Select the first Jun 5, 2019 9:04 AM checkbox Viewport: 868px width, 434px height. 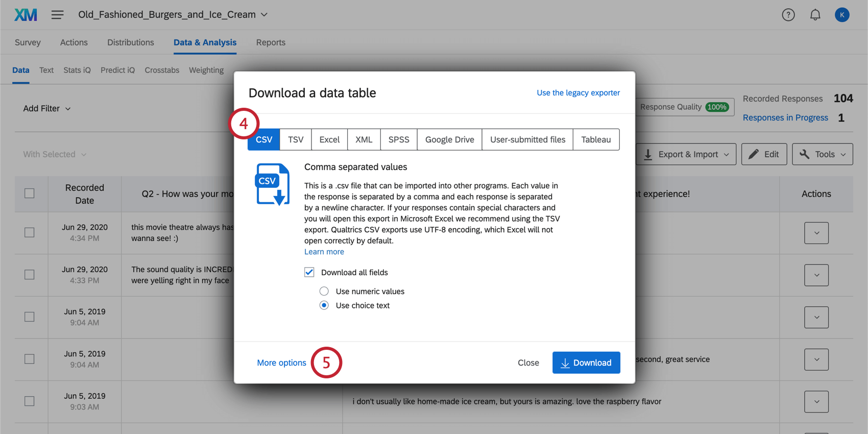point(30,317)
